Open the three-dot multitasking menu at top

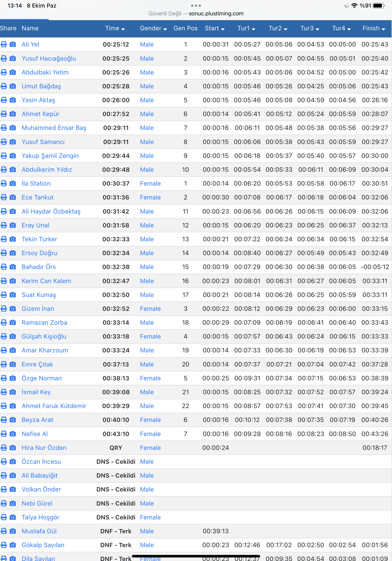coord(196,5)
